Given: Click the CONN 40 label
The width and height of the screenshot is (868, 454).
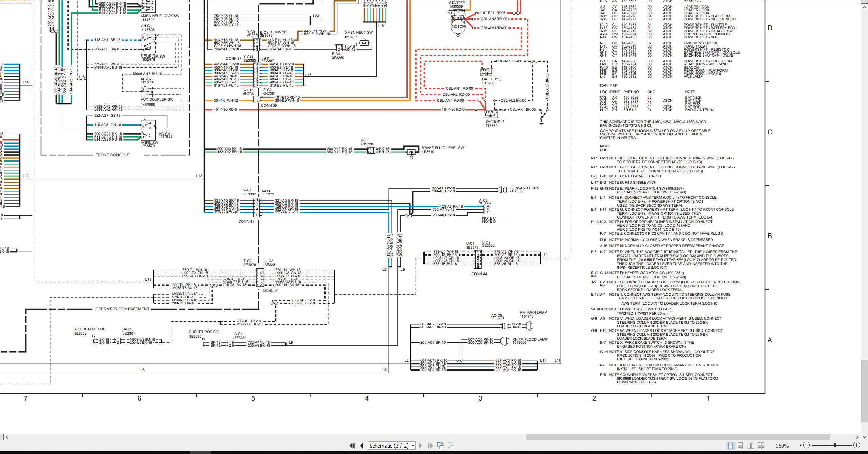Looking at the screenshot, I should coord(270,291).
